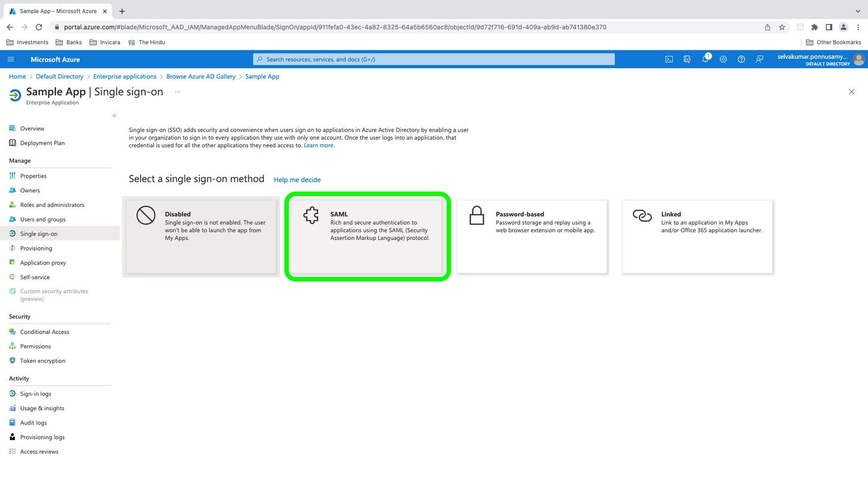Select the SAML single sign-on method
This screenshot has width=868, height=488.
point(367,236)
